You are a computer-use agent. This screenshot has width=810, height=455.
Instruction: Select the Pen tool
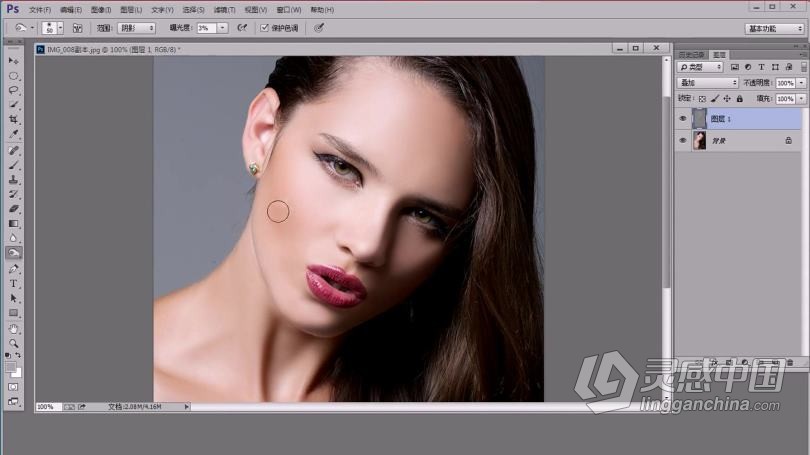click(13, 269)
